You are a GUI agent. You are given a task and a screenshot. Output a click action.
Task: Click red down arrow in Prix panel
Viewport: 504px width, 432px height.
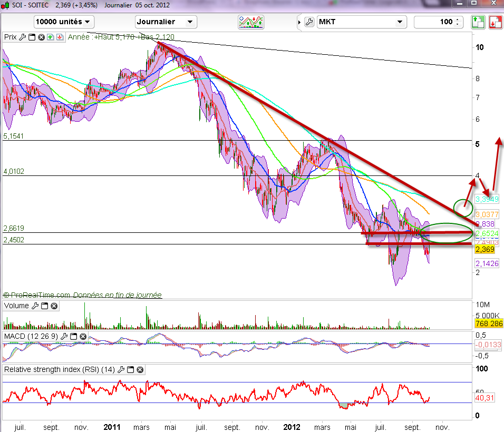click(x=60, y=37)
